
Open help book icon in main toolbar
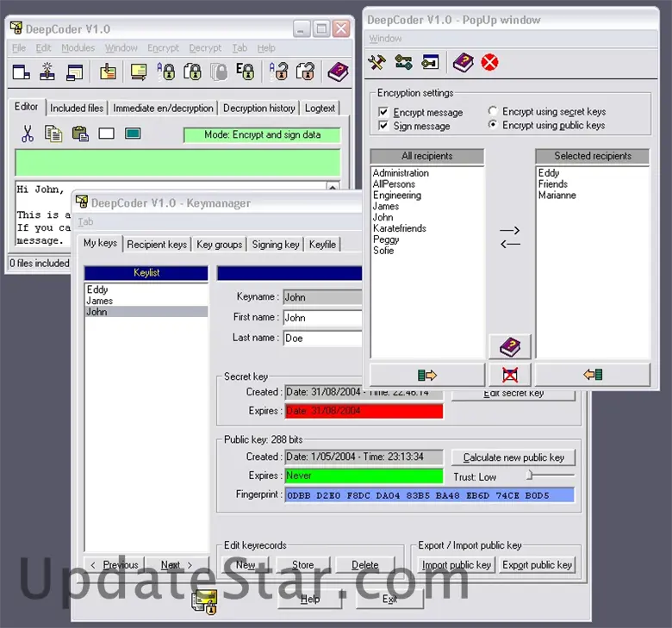tap(338, 72)
